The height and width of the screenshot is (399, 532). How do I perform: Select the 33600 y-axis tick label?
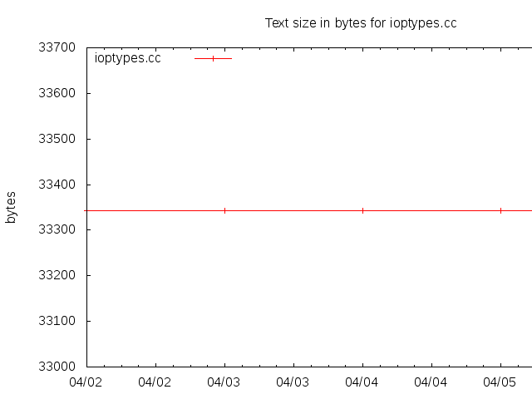[x=57, y=93]
